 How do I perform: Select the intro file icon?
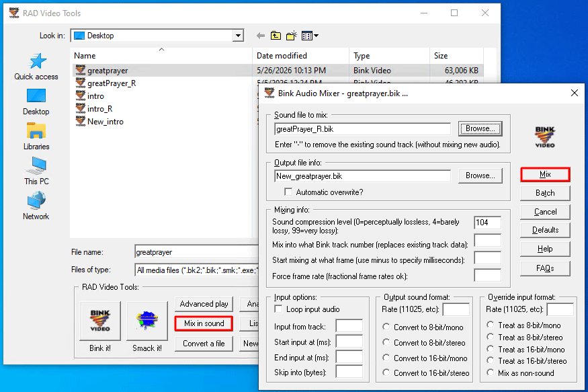[80, 95]
